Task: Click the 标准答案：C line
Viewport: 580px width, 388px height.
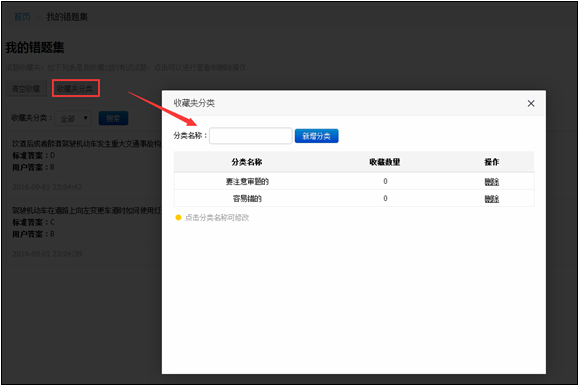Action: tap(33, 222)
